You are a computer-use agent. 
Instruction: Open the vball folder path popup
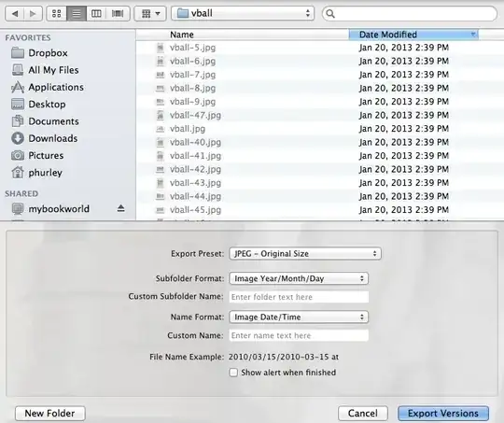243,13
